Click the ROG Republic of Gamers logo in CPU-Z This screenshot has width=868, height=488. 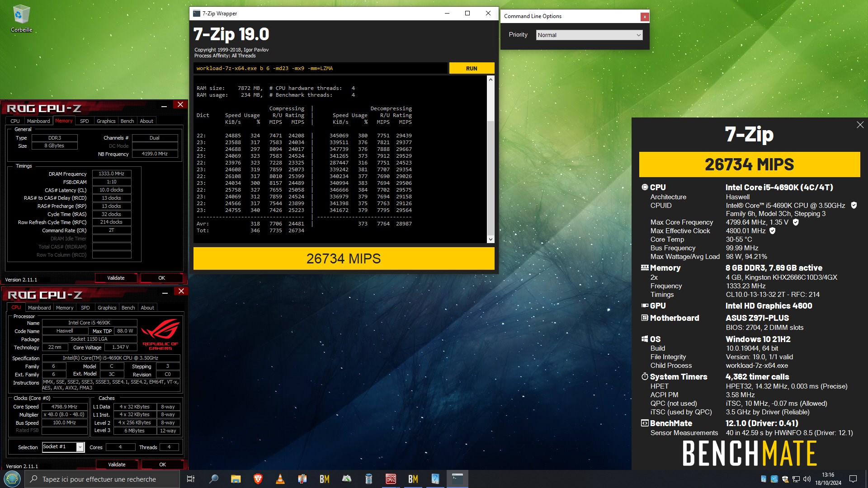point(160,334)
